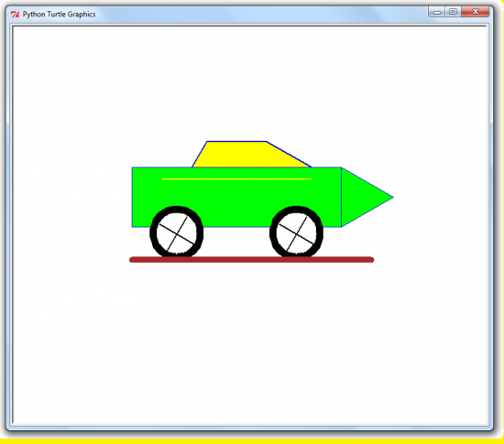Click the brown road line under car
Image resolution: width=504 pixels, height=444 pixels.
click(x=251, y=260)
